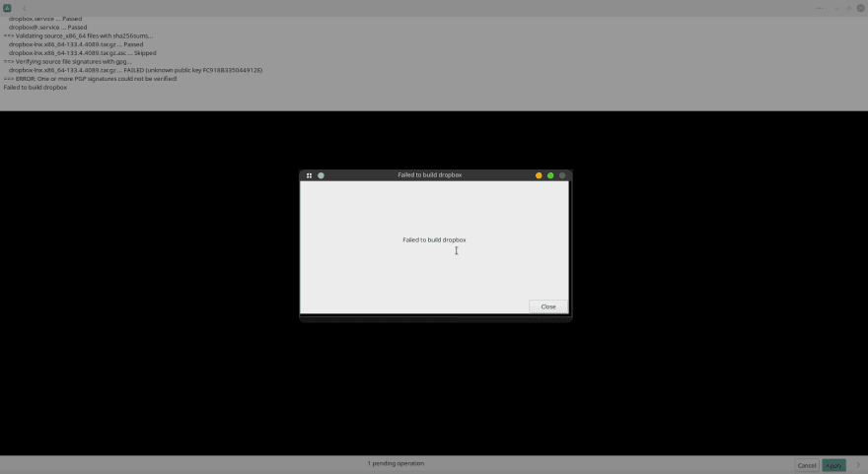Viewport: 868px width, 474px height.
Task: Open the three-dots menu in the main header
Action: (820, 8)
